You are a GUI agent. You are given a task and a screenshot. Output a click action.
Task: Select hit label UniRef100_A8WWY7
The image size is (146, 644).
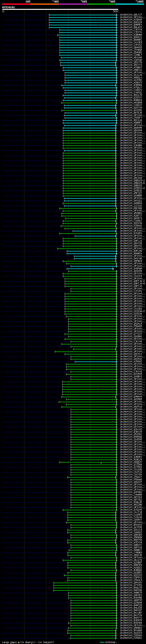[131, 550]
